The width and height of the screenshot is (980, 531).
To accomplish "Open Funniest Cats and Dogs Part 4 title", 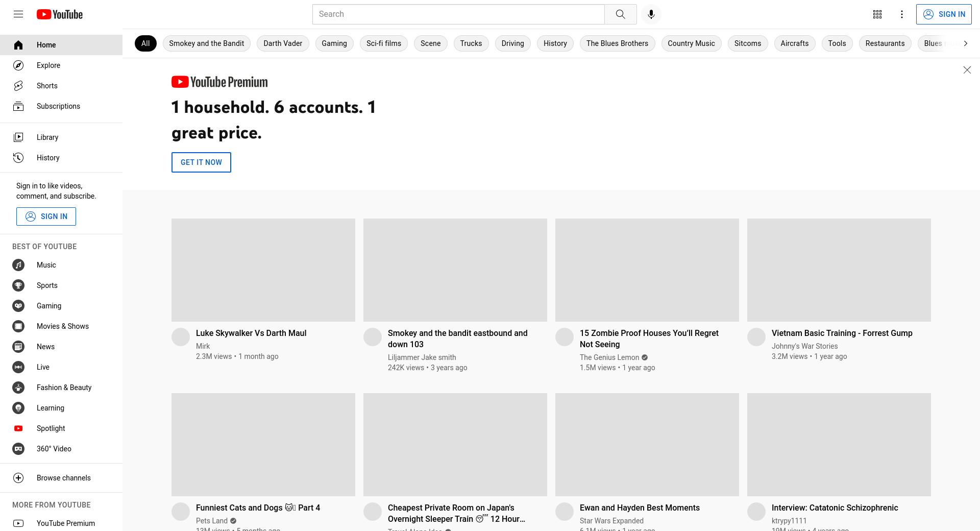I will tap(258, 508).
